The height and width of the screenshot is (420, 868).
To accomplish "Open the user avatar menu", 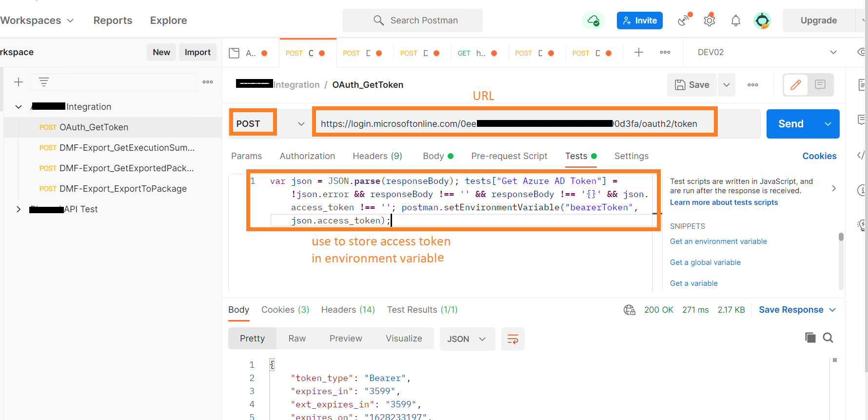I will [762, 20].
